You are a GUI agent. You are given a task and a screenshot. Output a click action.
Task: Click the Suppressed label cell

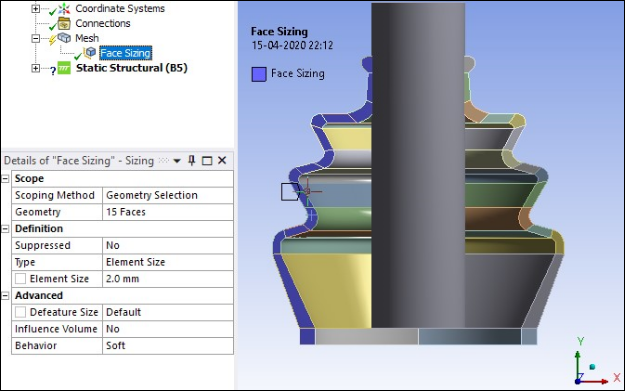57,246
